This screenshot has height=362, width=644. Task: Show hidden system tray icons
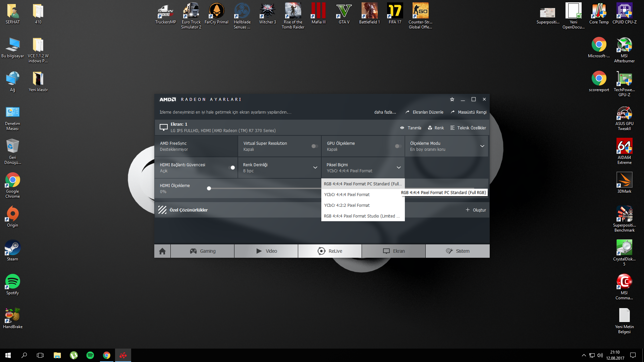584,355
